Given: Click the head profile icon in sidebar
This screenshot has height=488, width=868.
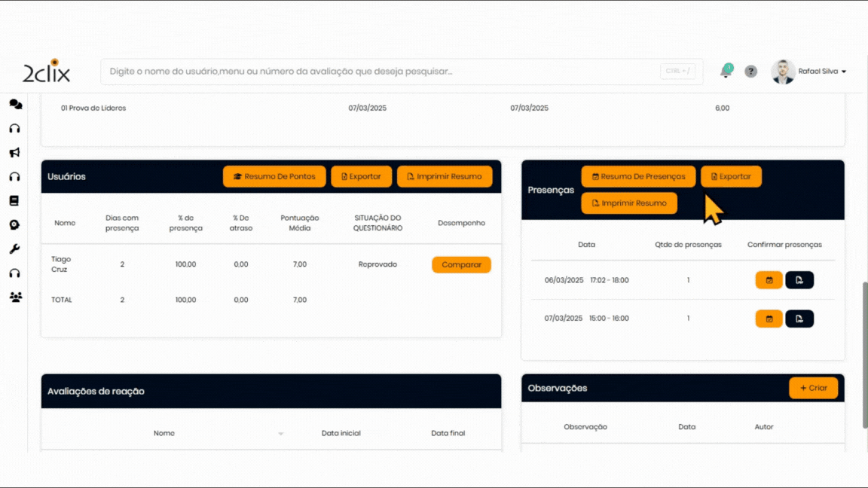Looking at the screenshot, I should pos(14,225).
